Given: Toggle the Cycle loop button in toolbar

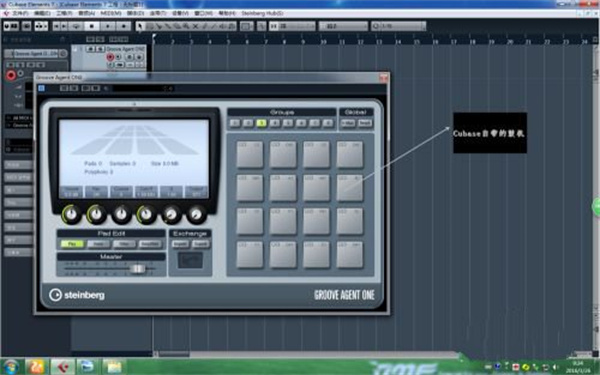Looking at the screenshot, I should [76, 26].
